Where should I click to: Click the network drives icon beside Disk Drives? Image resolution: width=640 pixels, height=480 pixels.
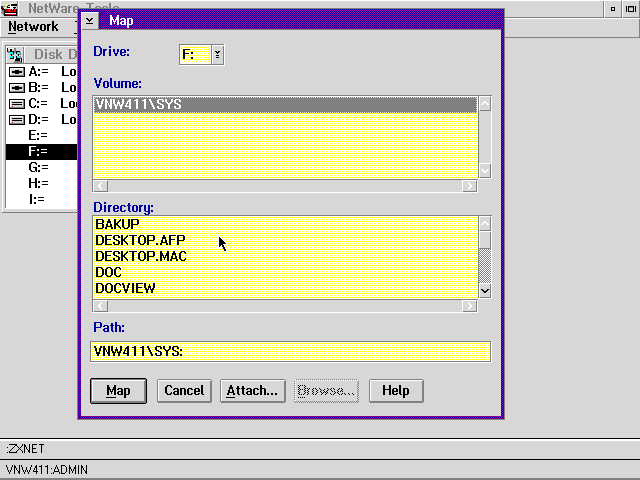coord(15,54)
